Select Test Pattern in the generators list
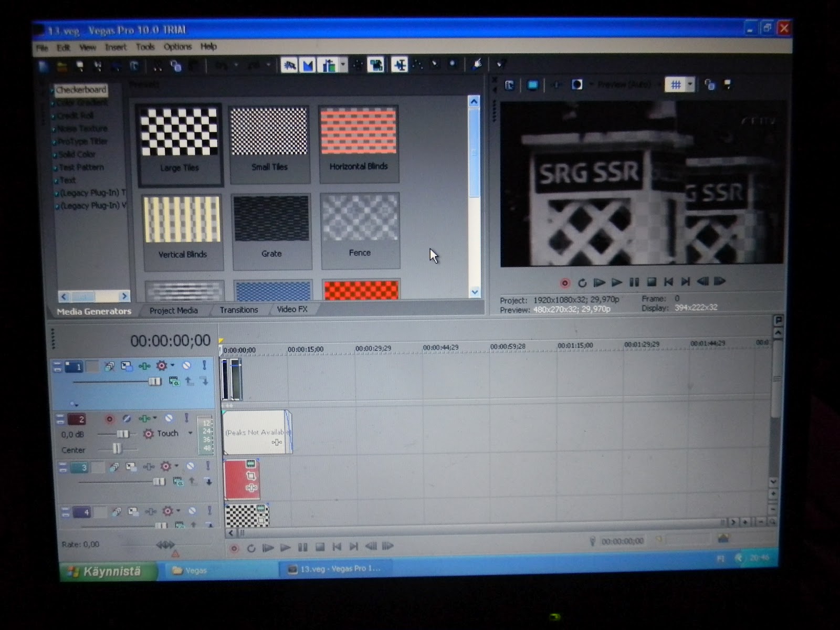Viewport: 840px width, 630px height. click(81, 167)
